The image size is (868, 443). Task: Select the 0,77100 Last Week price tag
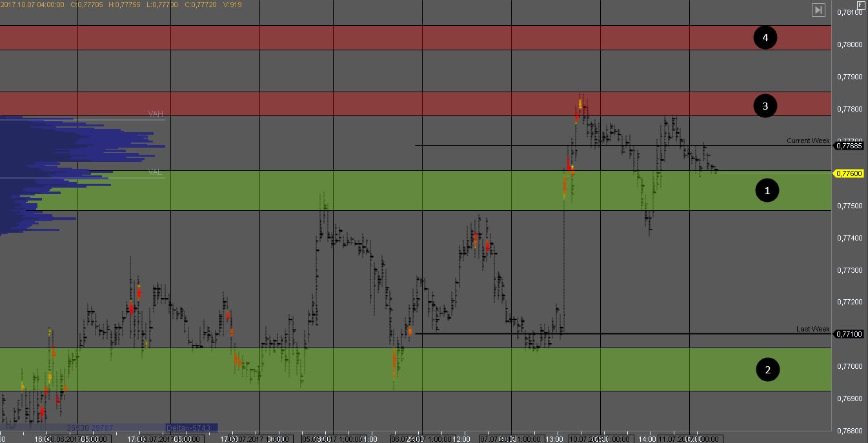[x=849, y=334]
